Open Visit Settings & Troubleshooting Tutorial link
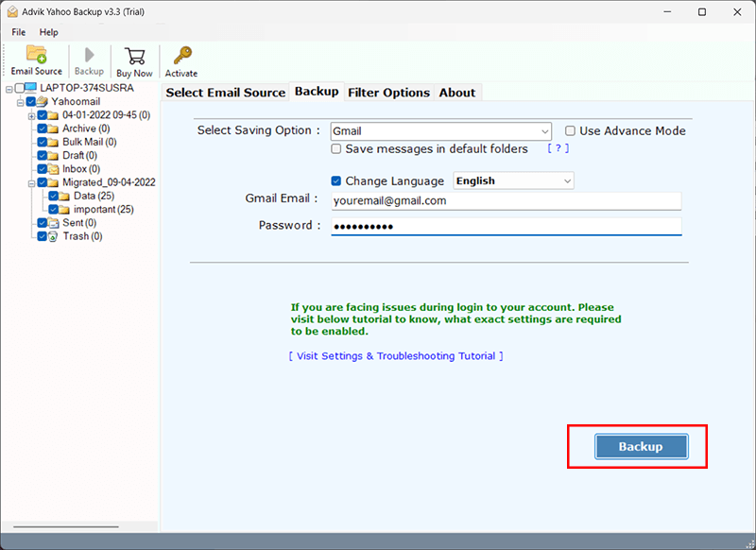The width and height of the screenshot is (756, 550). click(x=396, y=356)
